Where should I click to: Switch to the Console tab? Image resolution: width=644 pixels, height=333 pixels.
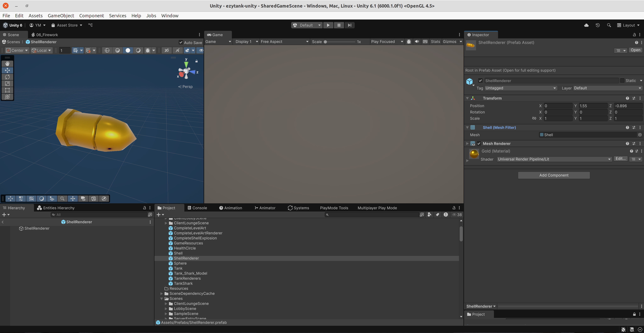click(198, 208)
